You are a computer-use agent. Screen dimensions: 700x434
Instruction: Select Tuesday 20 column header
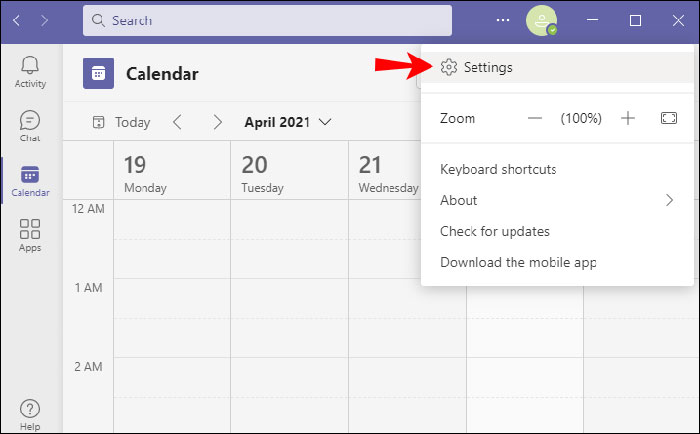click(x=289, y=171)
